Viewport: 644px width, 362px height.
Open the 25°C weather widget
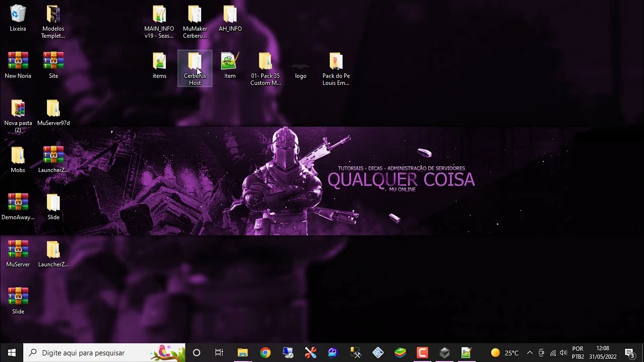coord(505,352)
